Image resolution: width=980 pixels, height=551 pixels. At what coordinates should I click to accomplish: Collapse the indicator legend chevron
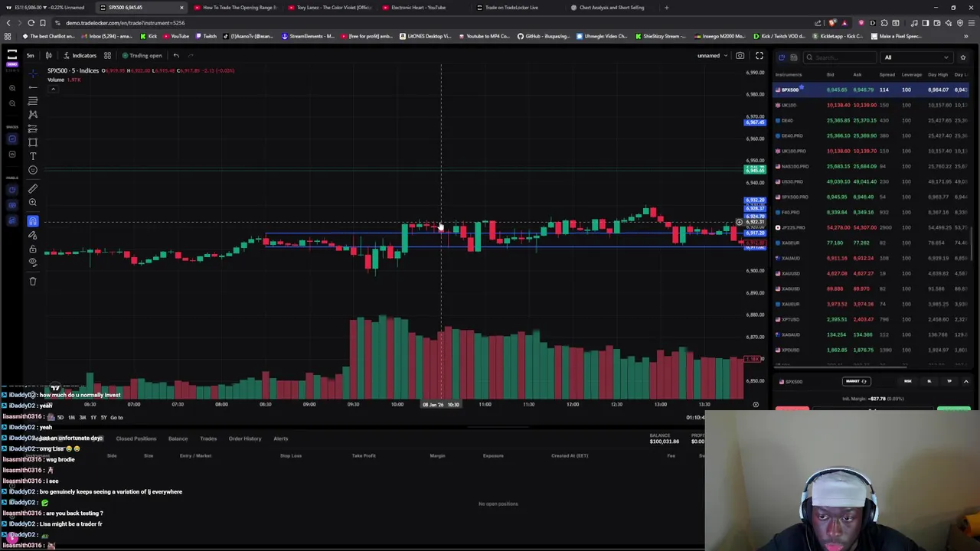[x=53, y=89]
